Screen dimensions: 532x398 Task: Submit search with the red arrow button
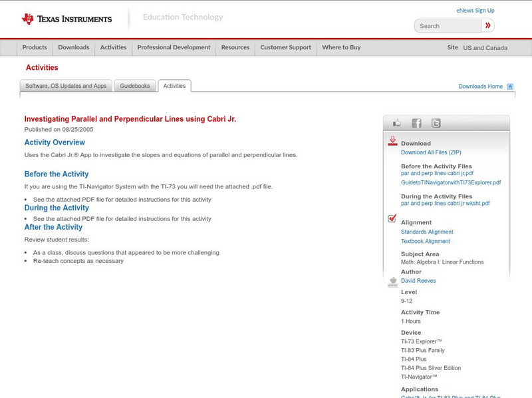pos(487,25)
